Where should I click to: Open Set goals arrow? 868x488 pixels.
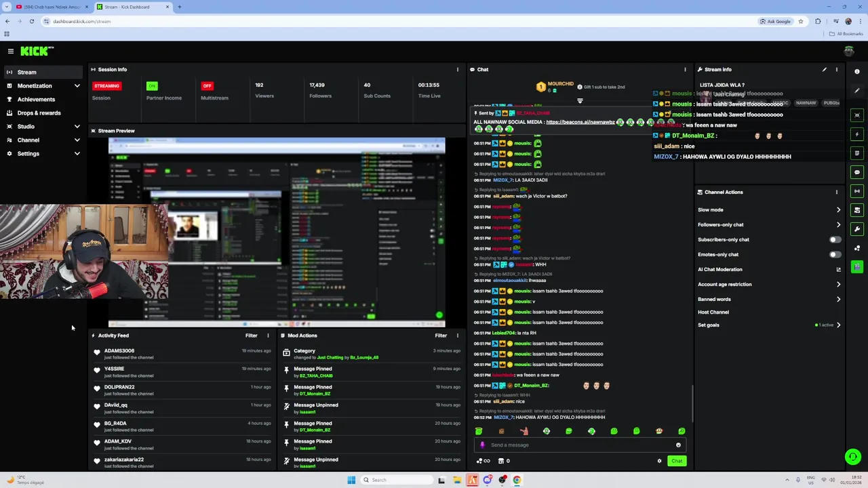coord(839,325)
